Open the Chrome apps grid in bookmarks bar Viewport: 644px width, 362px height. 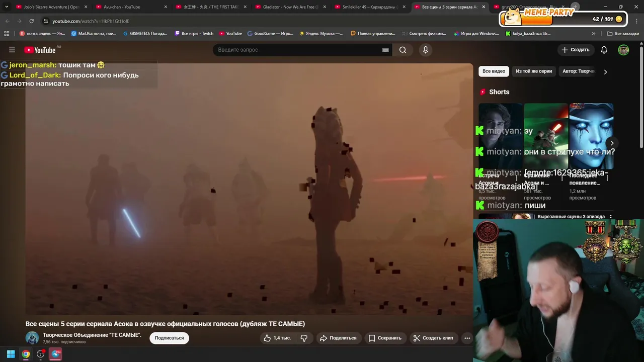pyautogui.click(x=7, y=34)
